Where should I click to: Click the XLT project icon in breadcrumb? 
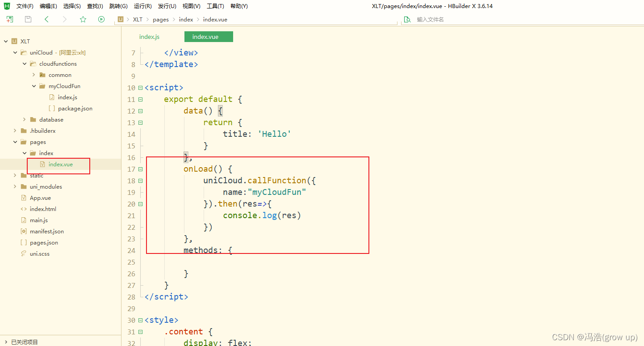121,19
